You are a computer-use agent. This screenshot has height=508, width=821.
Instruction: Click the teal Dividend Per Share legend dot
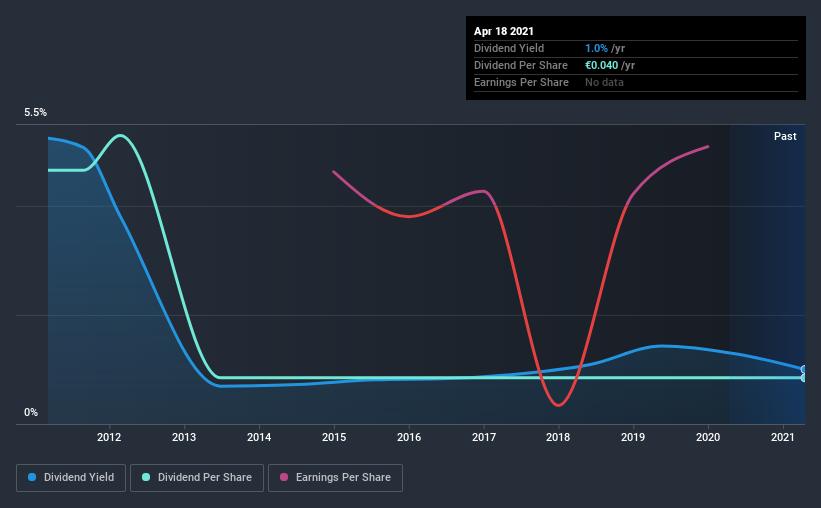pos(146,477)
